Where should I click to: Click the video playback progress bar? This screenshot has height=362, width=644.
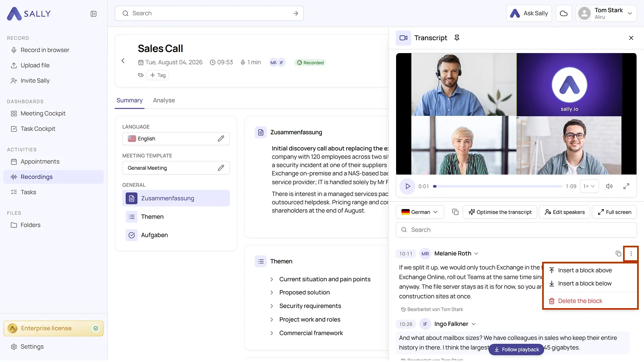(x=497, y=186)
